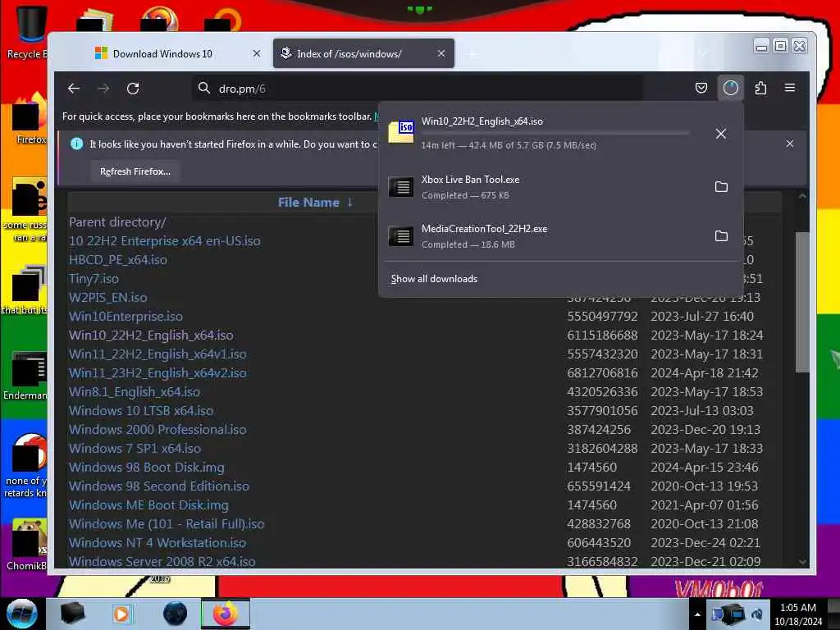Click Windows ME Boot Disk.img link
Image resolution: width=840 pixels, height=630 pixels.
click(148, 505)
